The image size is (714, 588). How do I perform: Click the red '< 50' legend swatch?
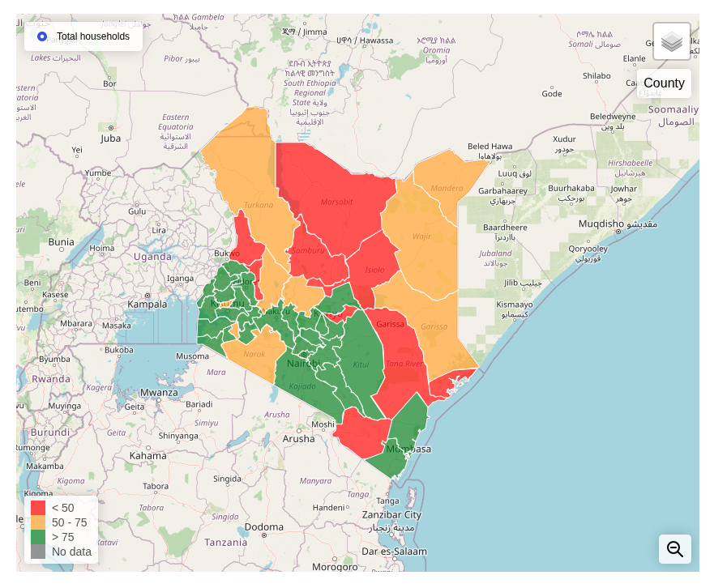(38, 508)
